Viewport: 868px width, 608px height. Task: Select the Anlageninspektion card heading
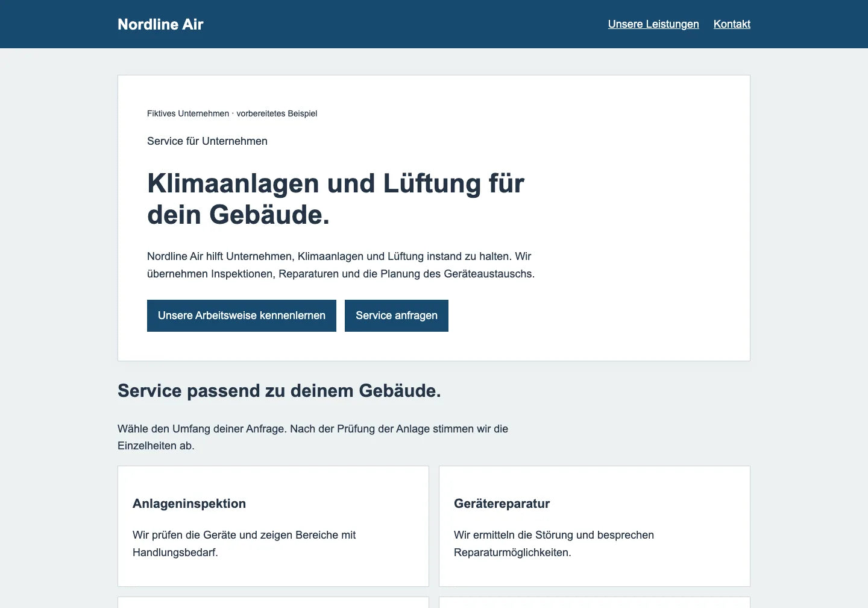pyautogui.click(x=189, y=504)
